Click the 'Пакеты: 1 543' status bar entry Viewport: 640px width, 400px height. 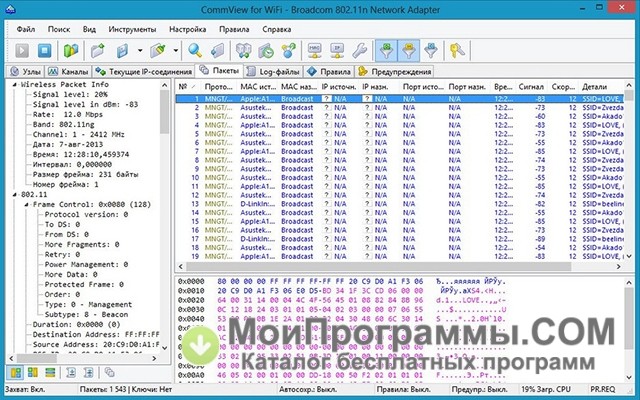click(103, 389)
